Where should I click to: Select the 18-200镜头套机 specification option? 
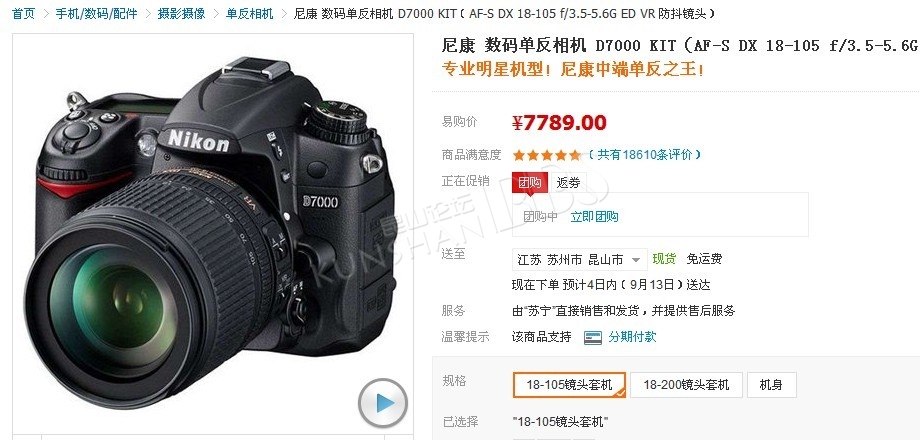[x=686, y=385]
